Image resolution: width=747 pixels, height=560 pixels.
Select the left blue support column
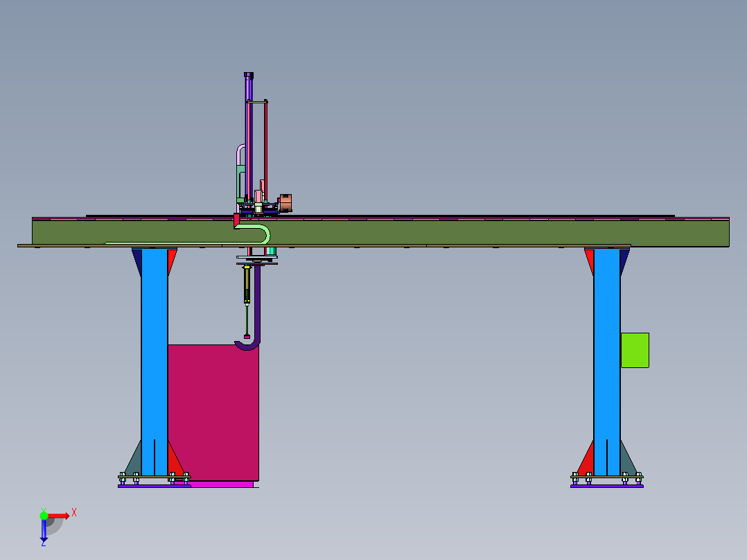(x=155, y=362)
